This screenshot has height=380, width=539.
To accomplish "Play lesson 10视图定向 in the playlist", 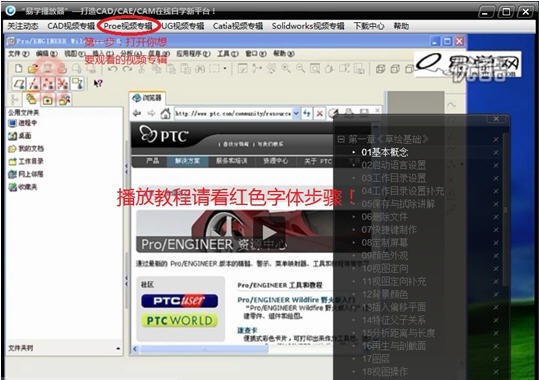I will (385, 269).
